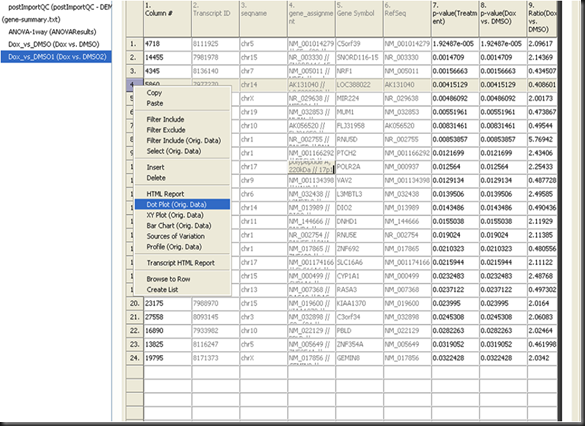Viewport: 585px width, 426px height.
Task: Click ratio cell 2.09617
Action: [x=542, y=44]
